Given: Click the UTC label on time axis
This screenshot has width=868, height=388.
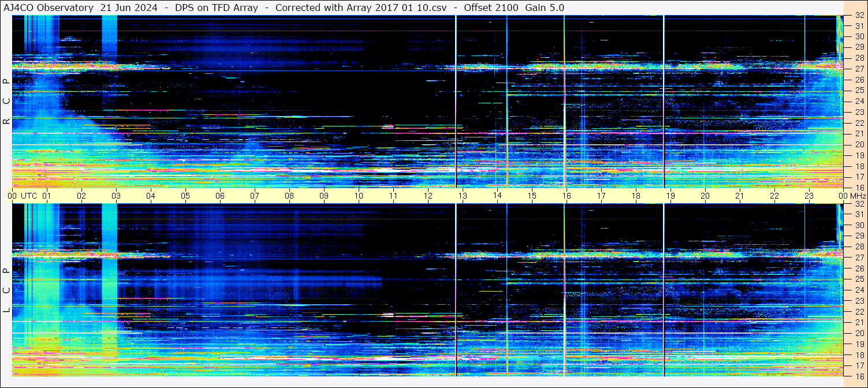Looking at the screenshot, I should [29, 196].
